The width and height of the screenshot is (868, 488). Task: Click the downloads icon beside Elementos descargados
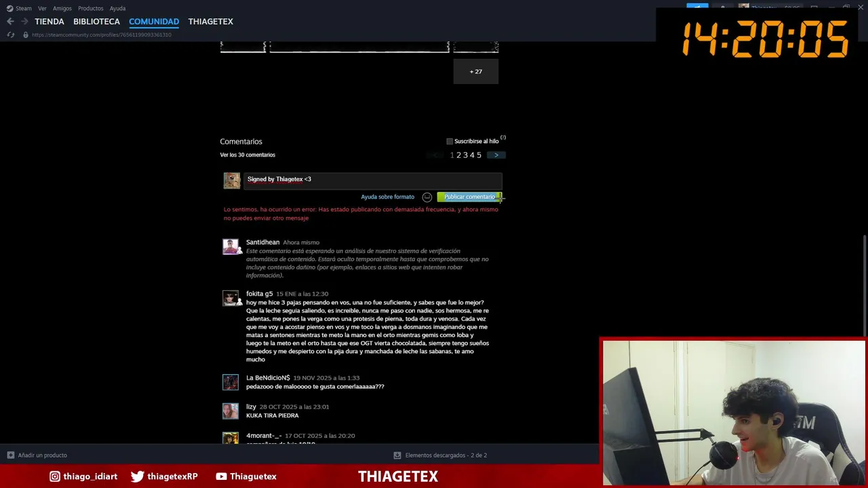[x=397, y=455]
